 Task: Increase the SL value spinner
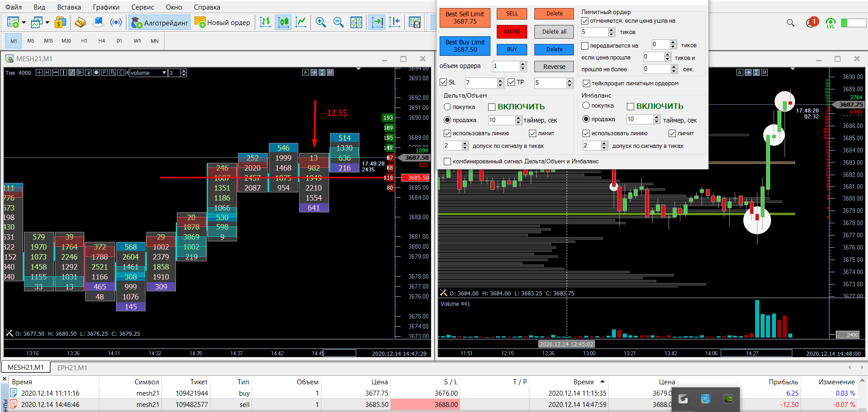pyautogui.click(x=500, y=81)
